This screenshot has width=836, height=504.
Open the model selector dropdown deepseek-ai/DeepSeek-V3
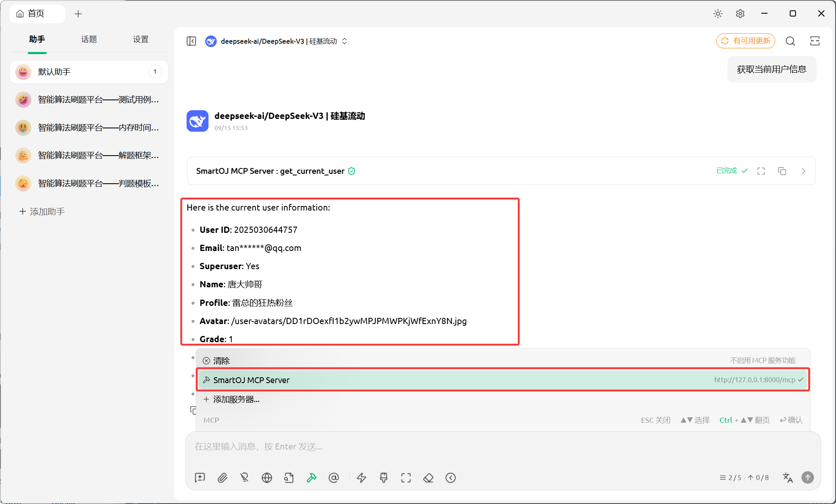tap(284, 41)
